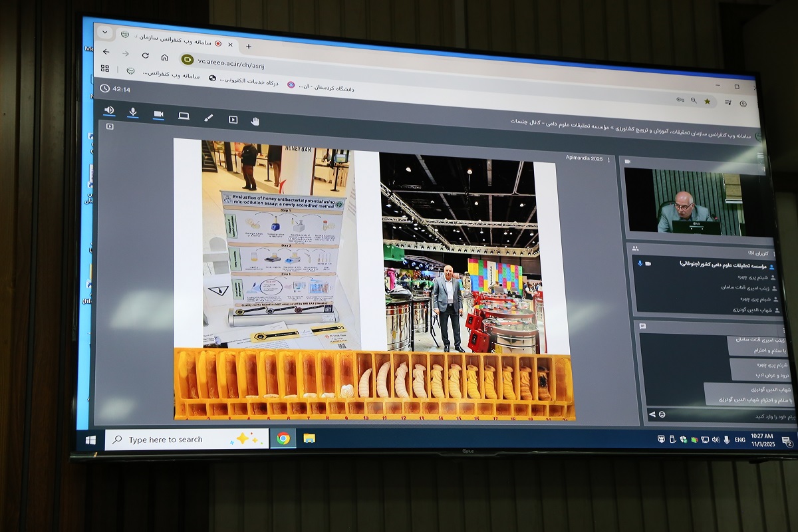
Task: Toggle the speaker audio in conference toolbar
Action: (x=109, y=110)
